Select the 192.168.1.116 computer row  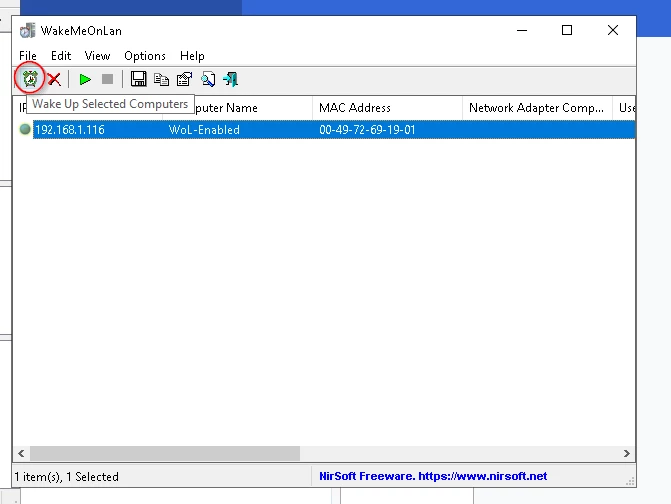pos(324,130)
